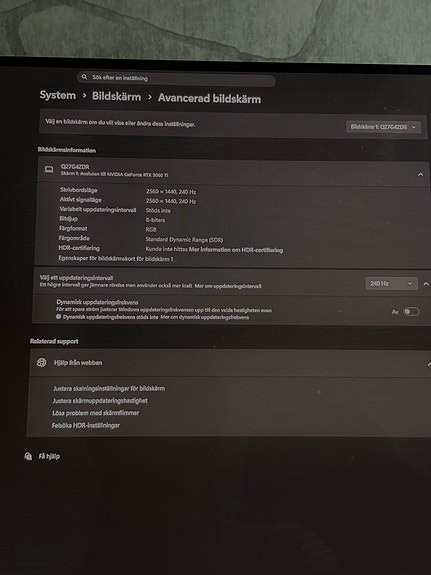Click the search magnifier icon
Screen dimensions: 431x575
(x=84, y=77)
